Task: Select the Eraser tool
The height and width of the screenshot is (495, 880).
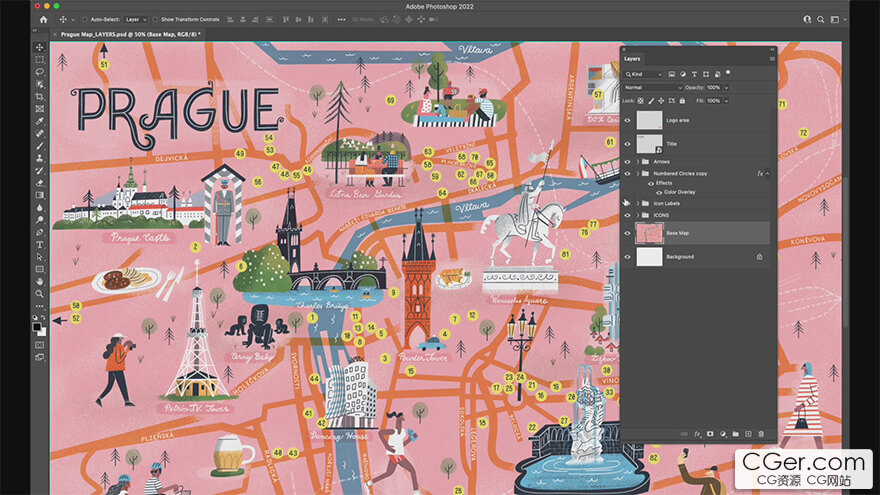Action: (x=39, y=183)
